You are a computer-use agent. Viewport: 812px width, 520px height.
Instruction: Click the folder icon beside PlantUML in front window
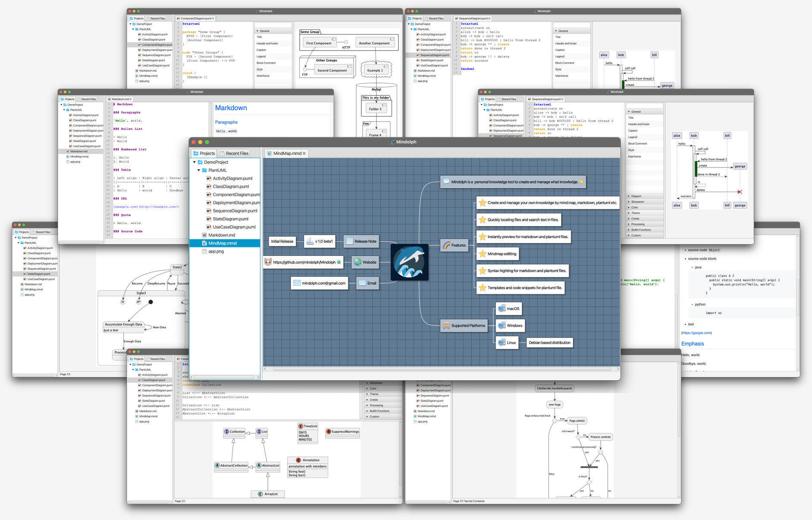pyautogui.click(x=204, y=170)
